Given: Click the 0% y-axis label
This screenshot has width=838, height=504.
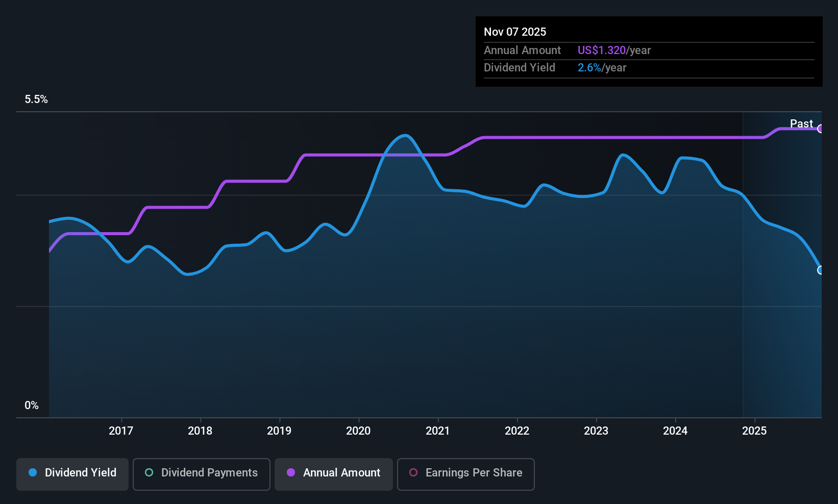Looking at the screenshot, I should 32,406.
